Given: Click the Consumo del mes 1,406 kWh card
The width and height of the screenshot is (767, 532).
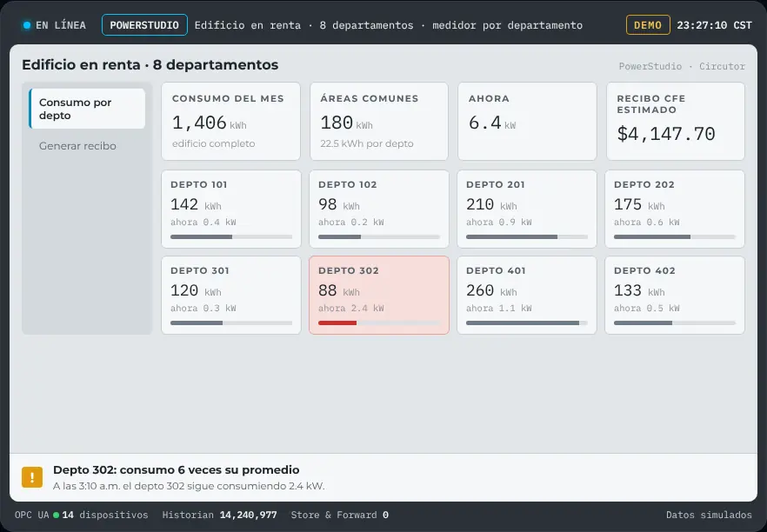Looking at the screenshot, I should click(x=231, y=122).
